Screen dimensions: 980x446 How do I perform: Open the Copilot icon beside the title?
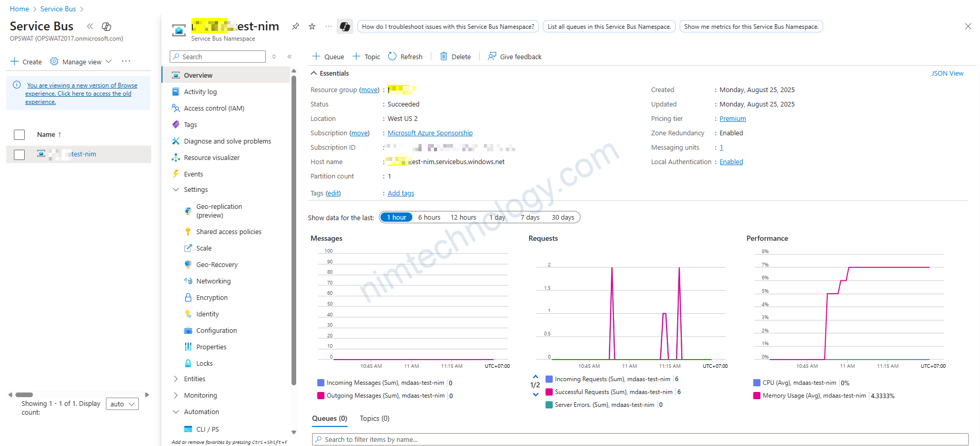click(x=345, y=27)
